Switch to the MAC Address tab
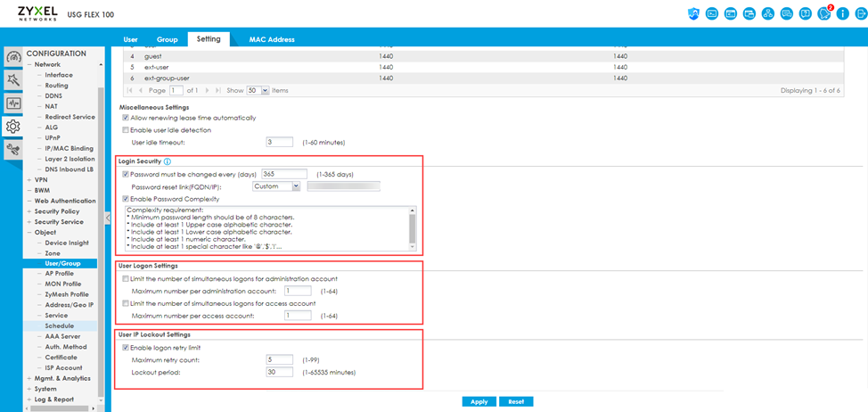 [x=272, y=39]
